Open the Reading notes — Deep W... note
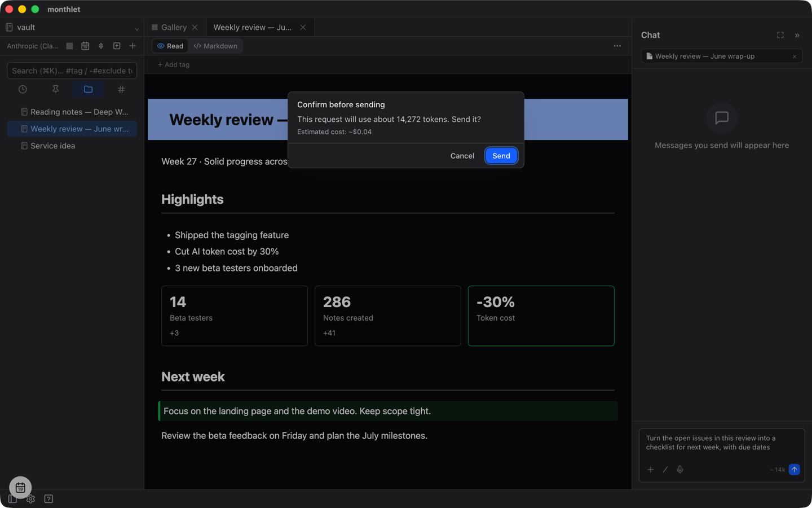 tap(72, 112)
